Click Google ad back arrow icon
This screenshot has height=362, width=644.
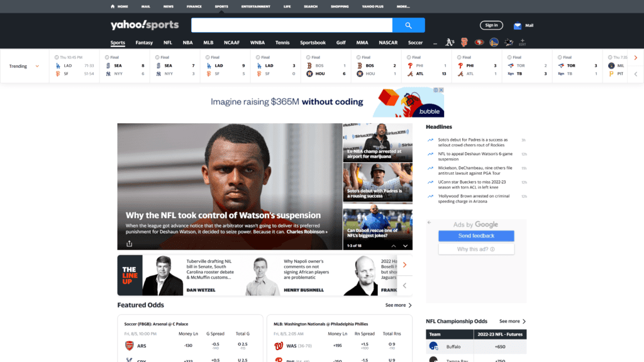tap(429, 222)
